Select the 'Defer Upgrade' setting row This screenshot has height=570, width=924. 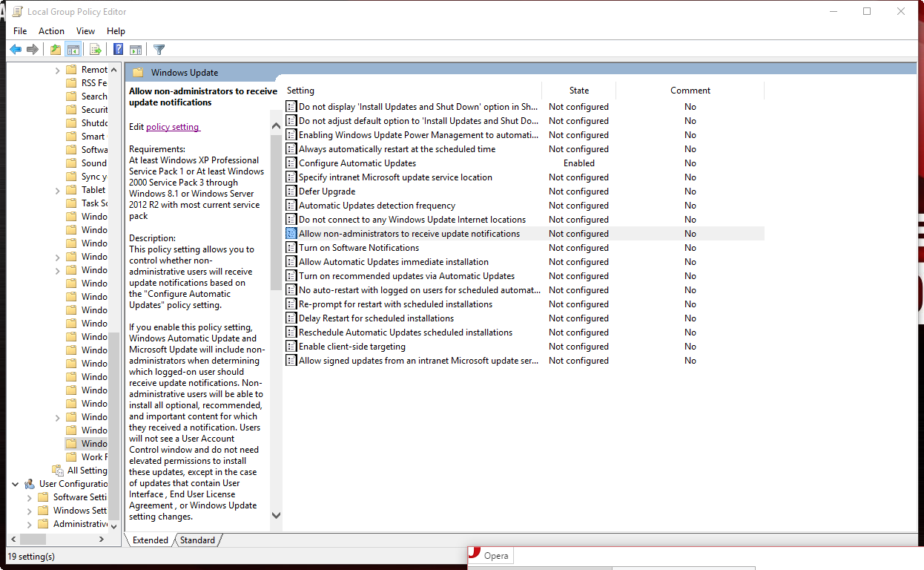[x=327, y=191]
